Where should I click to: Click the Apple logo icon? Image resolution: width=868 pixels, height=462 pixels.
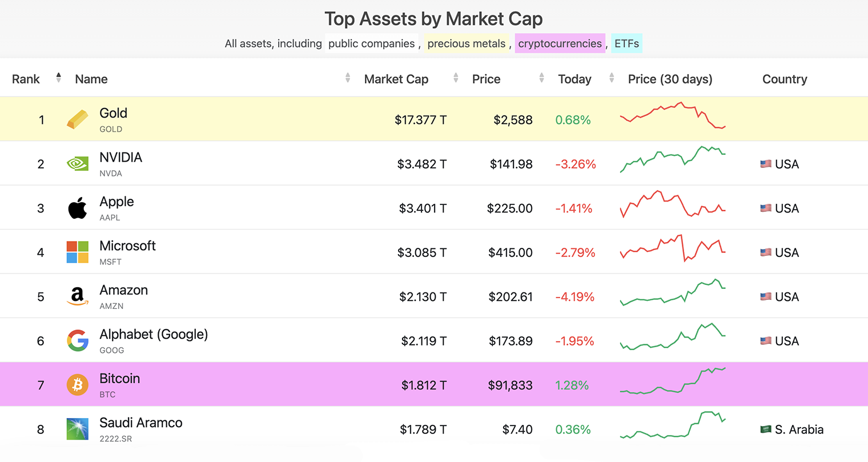coord(78,208)
